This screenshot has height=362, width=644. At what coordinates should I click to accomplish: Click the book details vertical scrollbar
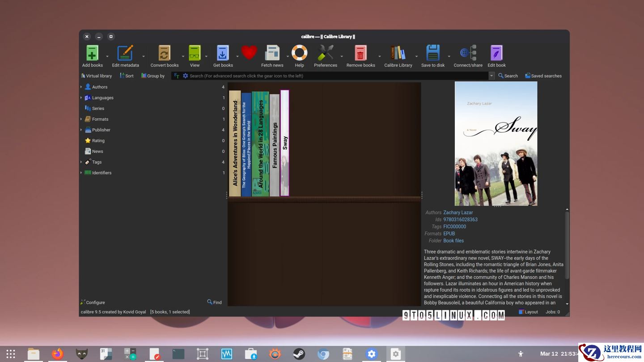[x=567, y=246]
